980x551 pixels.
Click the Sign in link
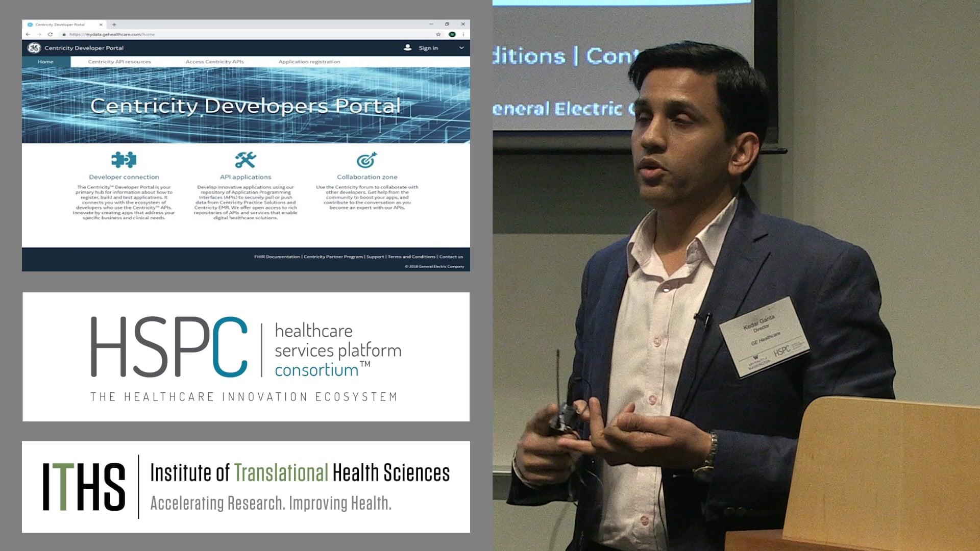(428, 47)
